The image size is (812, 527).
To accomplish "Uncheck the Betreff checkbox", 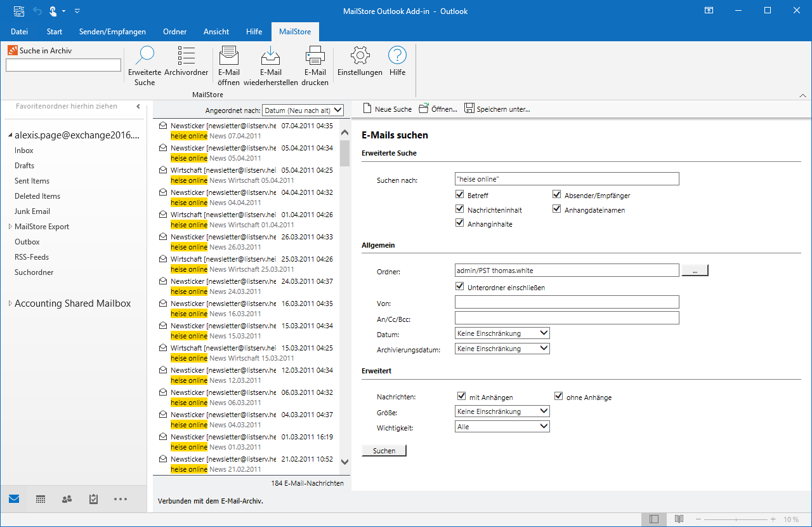I will point(460,195).
